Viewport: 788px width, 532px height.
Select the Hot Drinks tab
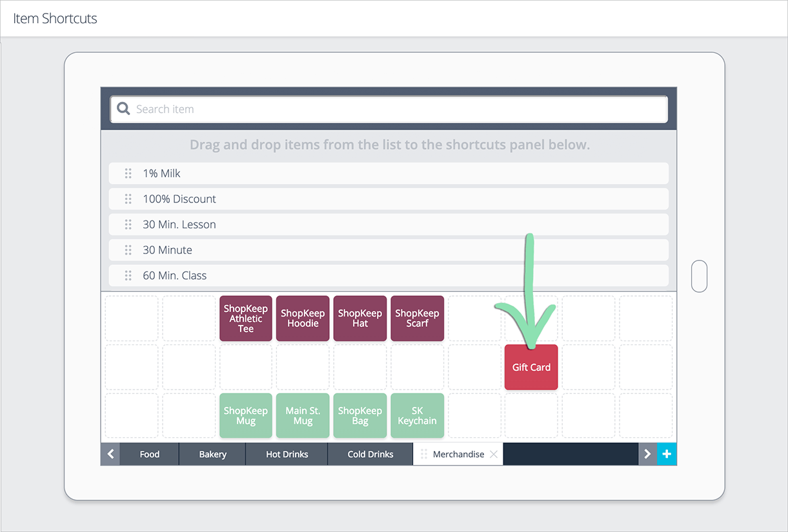coord(287,454)
